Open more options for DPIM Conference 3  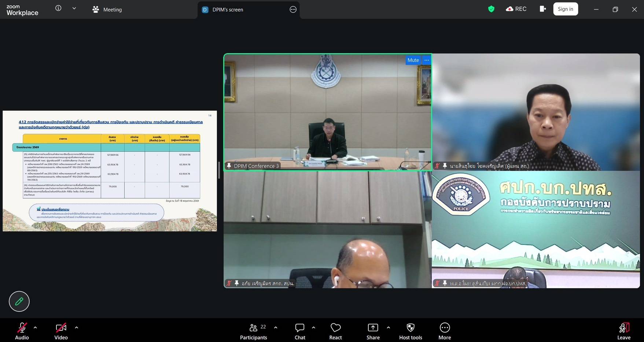click(427, 60)
